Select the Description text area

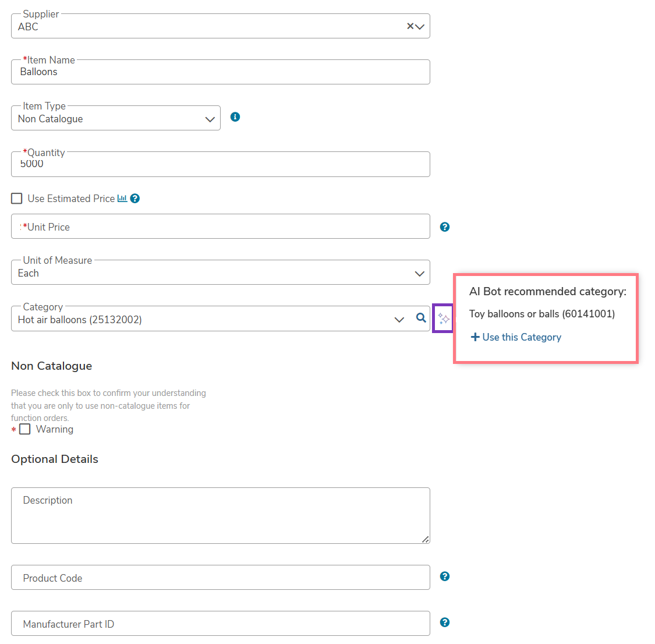(x=221, y=515)
